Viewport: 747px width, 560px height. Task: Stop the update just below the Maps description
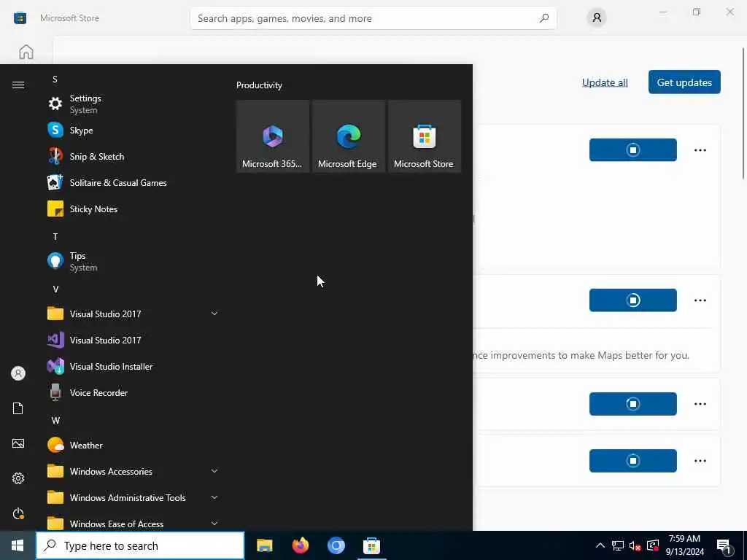(x=632, y=404)
